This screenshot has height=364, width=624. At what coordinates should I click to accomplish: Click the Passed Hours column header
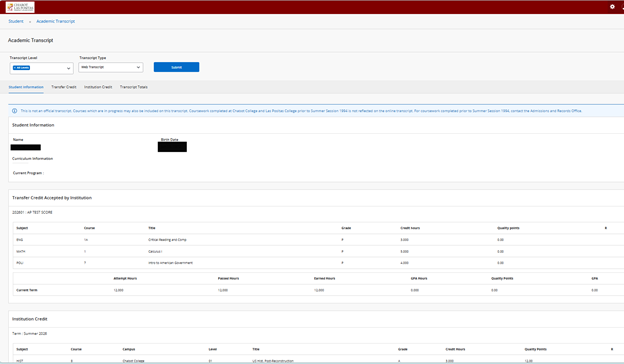pos(228,278)
